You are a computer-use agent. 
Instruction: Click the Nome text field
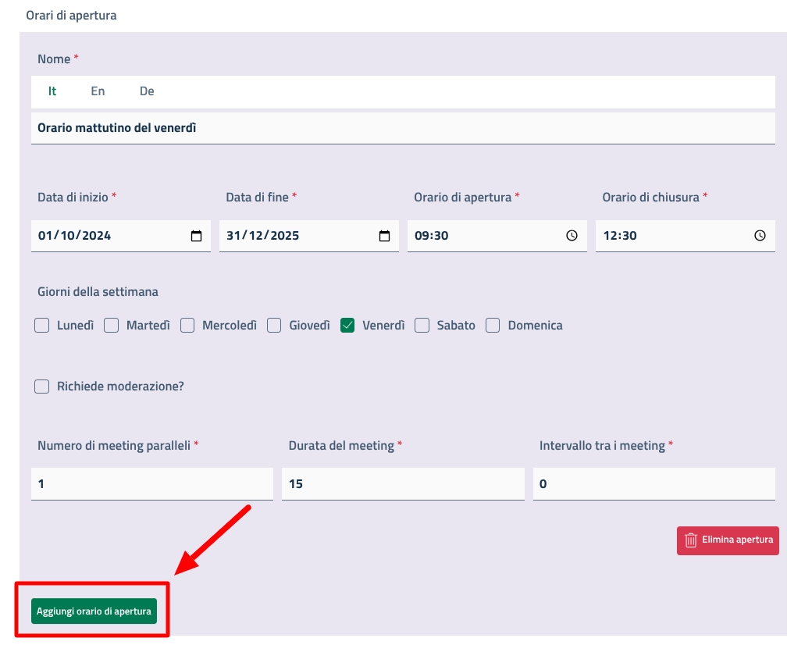(403, 128)
